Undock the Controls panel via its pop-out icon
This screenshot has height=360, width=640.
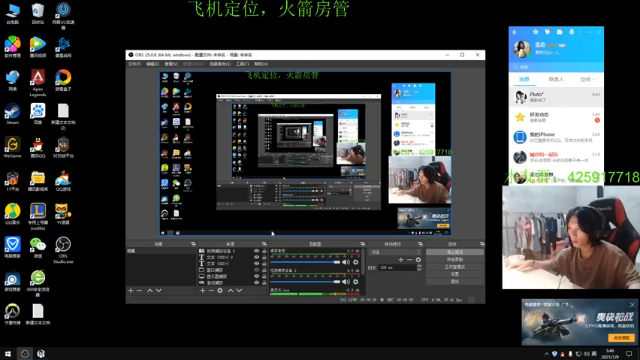(x=482, y=244)
